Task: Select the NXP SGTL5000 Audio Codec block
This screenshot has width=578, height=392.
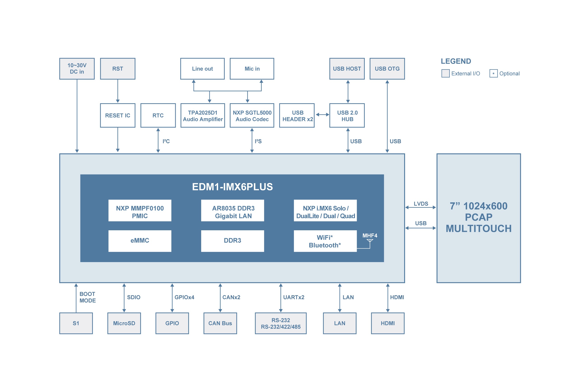Action: click(245, 112)
